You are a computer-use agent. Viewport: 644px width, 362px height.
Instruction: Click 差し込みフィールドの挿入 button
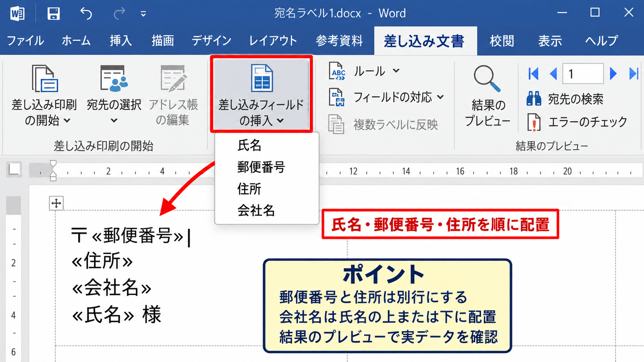click(261, 94)
